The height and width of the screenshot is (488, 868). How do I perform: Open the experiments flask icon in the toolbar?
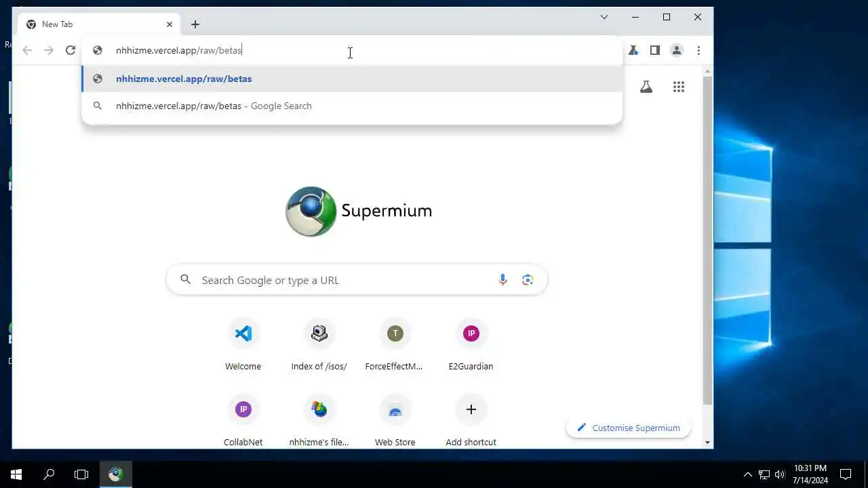[633, 50]
